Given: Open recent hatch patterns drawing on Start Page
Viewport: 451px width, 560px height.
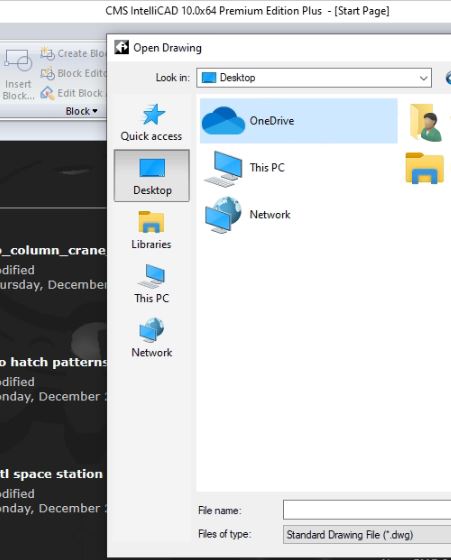Looking at the screenshot, I should (x=53, y=362).
